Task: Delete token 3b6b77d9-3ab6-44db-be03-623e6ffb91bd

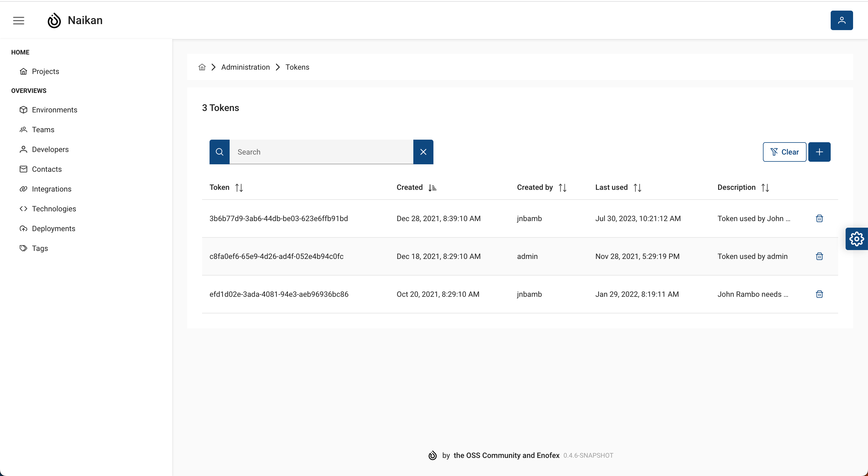Action: [x=819, y=219]
